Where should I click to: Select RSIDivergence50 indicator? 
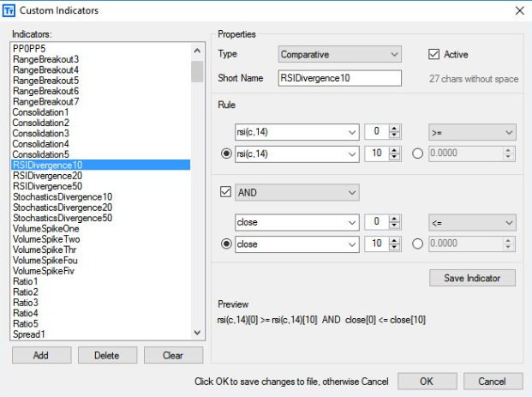click(100, 186)
